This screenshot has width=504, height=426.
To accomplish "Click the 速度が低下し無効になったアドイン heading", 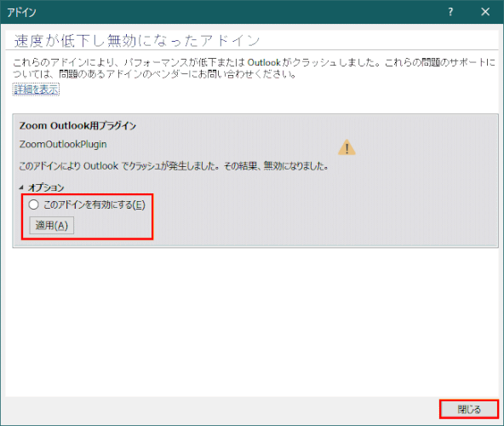I will pos(136,41).
